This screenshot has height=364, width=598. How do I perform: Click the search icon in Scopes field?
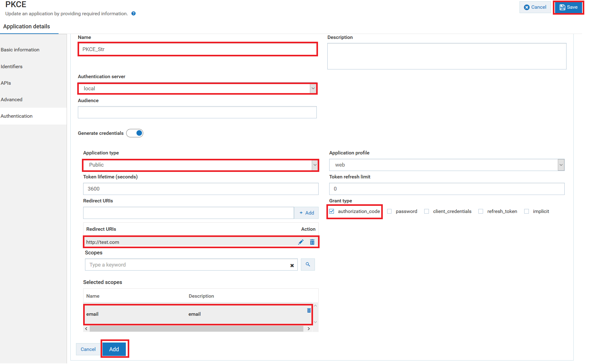click(x=307, y=265)
